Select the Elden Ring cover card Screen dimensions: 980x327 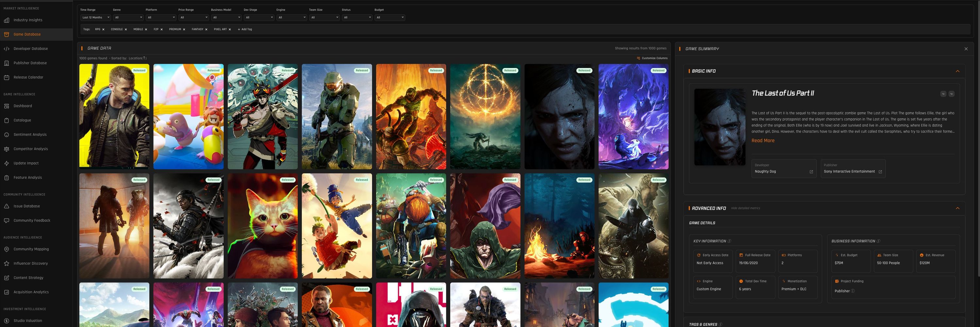click(x=485, y=116)
